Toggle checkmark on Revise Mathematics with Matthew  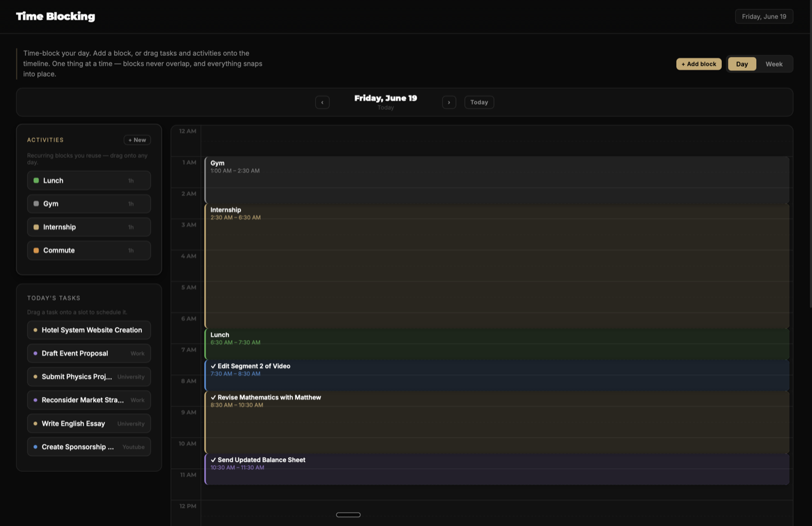coord(213,397)
